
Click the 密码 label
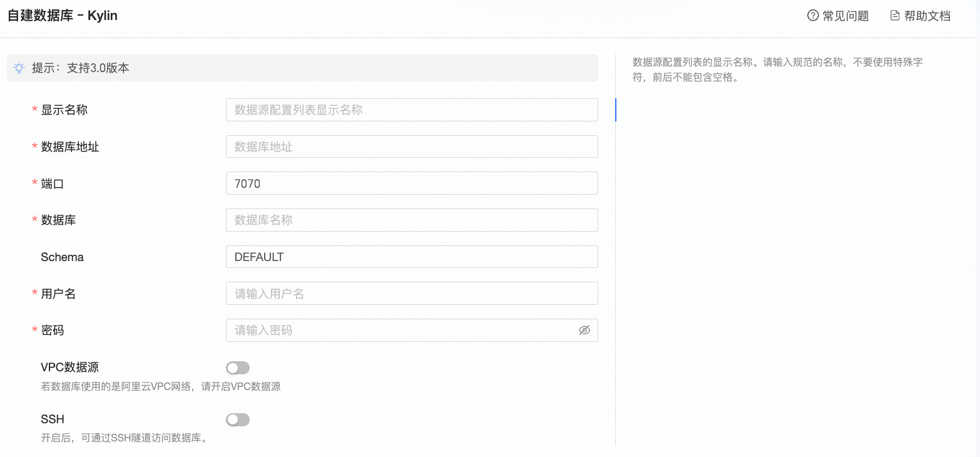(53, 330)
